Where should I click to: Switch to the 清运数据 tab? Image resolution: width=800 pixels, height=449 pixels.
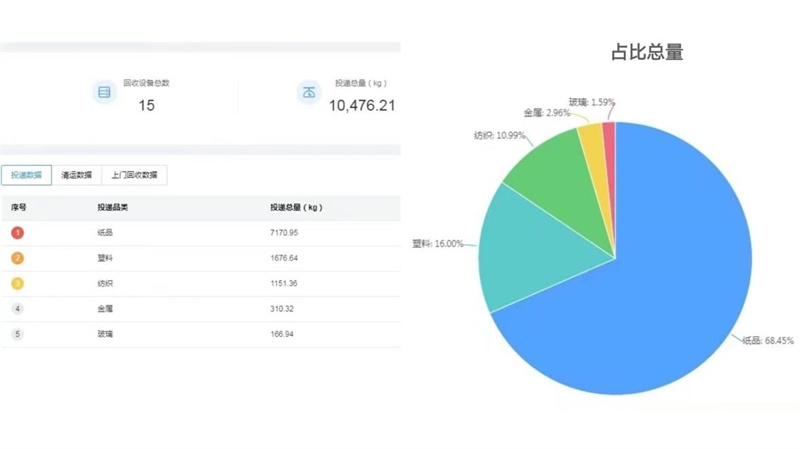click(x=76, y=175)
